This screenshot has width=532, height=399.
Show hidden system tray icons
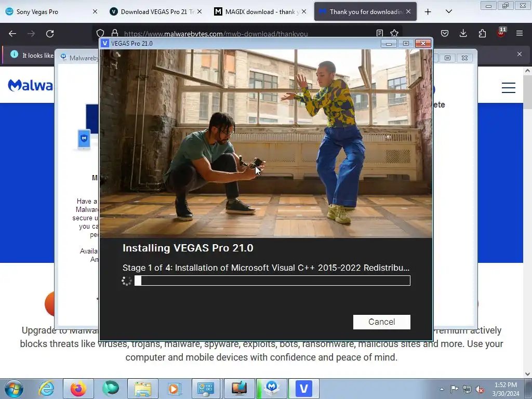442,389
